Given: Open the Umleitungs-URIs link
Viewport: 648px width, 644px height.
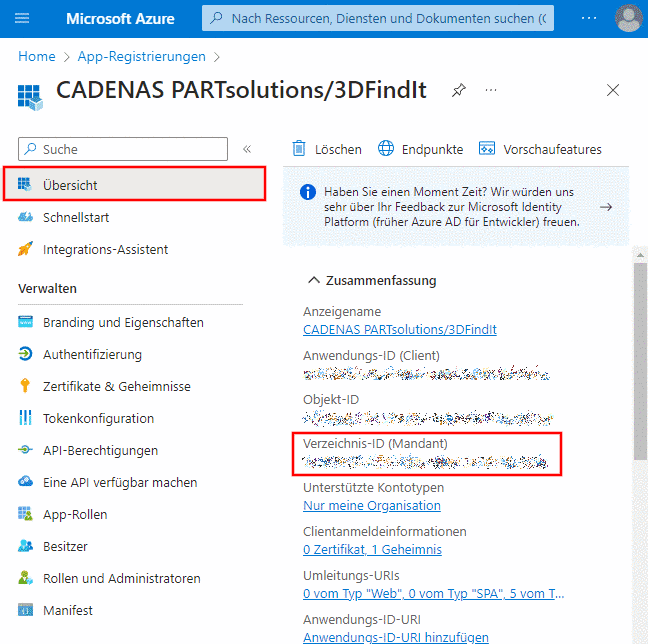Looking at the screenshot, I should click(x=434, y=594).
